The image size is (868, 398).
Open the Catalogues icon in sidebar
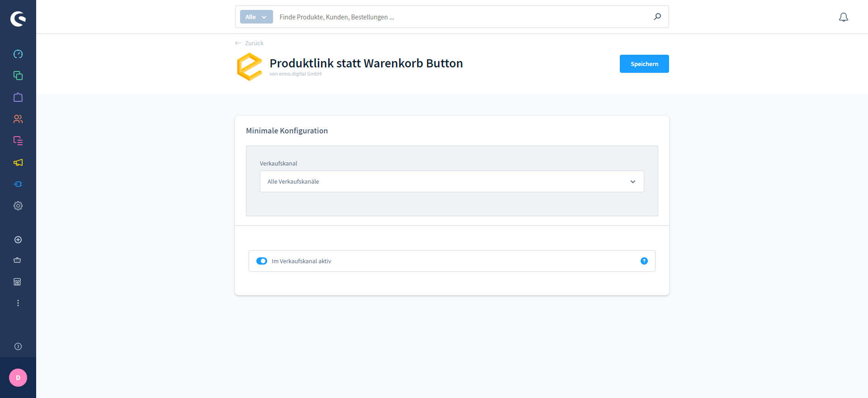click(x=18, y=76)
